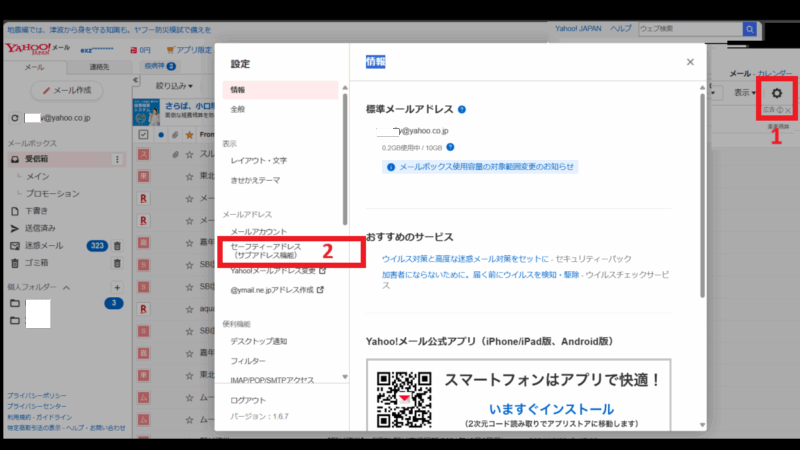
Task: Click the paperclip attachment column header
Action: [175, 135]
